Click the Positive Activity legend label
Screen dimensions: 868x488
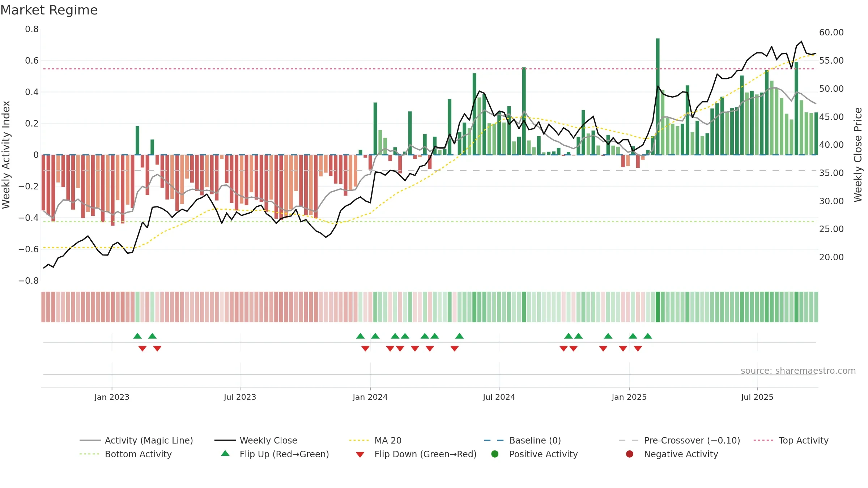pyautogui.click(x=544, y=454)
